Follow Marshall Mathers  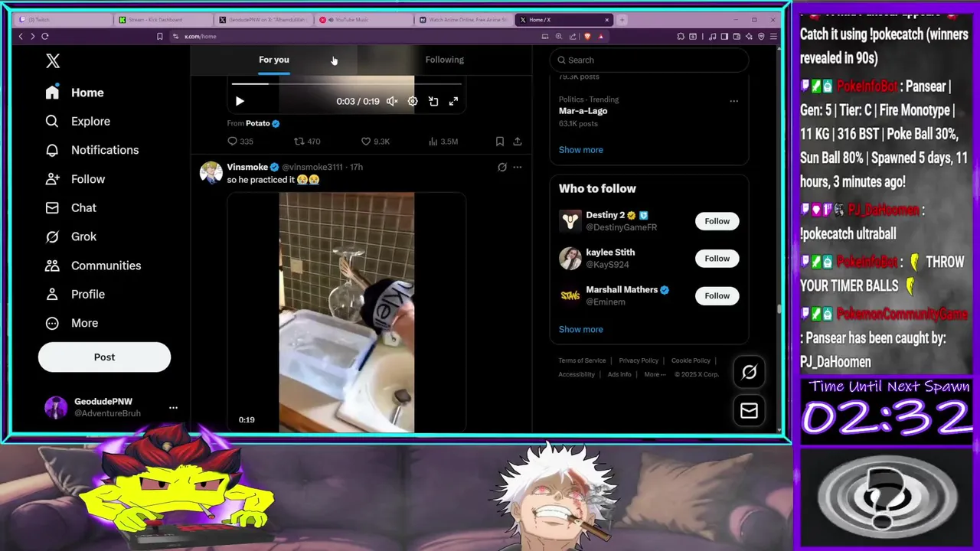[x=717, y=295]
